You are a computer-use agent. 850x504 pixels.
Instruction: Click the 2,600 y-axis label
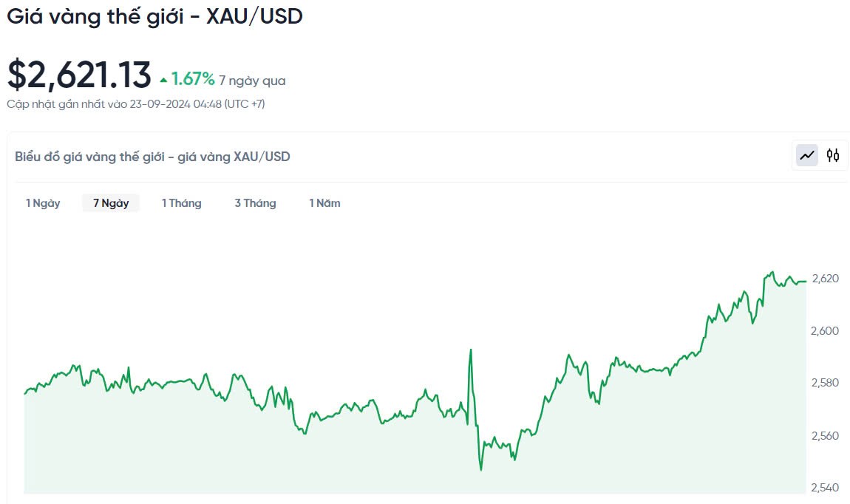point(825,330)
